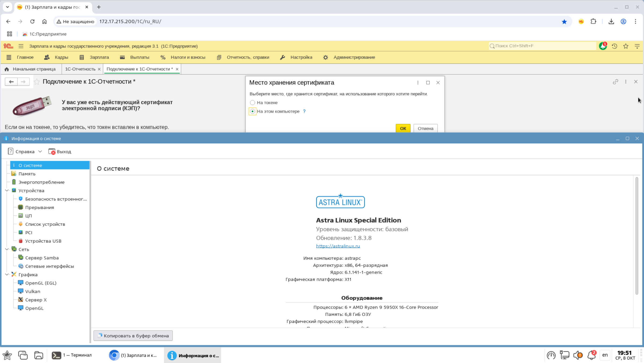Image resolution: width=644 pixels, height=363 pixels.
Task: Open the 1C hamburger functions menu
Action: tap(21, 46)
